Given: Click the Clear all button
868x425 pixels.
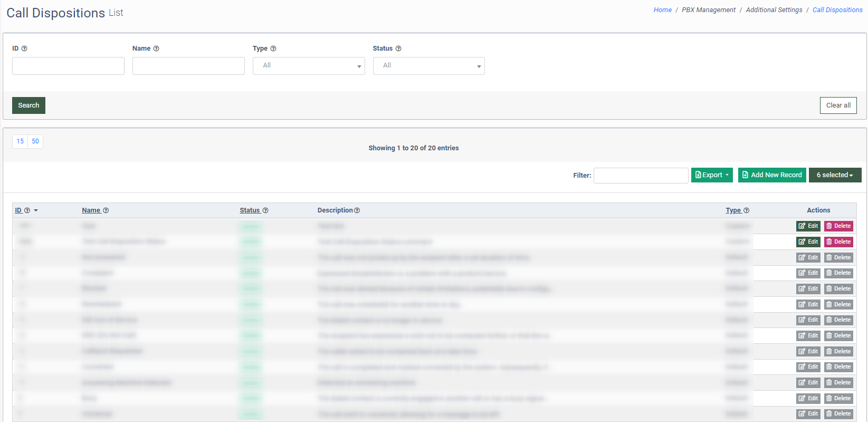Looking at the screenshot, I should point(838,105).
